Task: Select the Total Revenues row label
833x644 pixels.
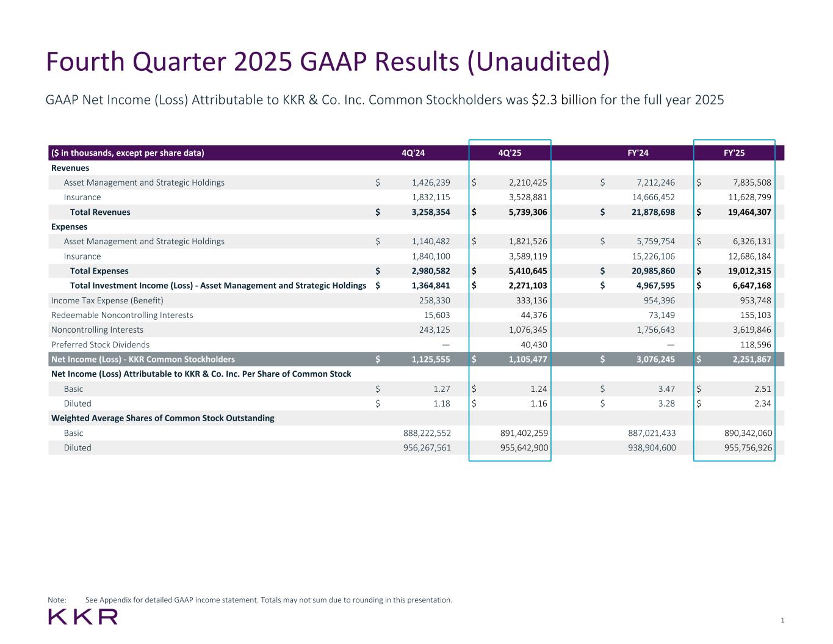Action: click(x=100, y=212)
